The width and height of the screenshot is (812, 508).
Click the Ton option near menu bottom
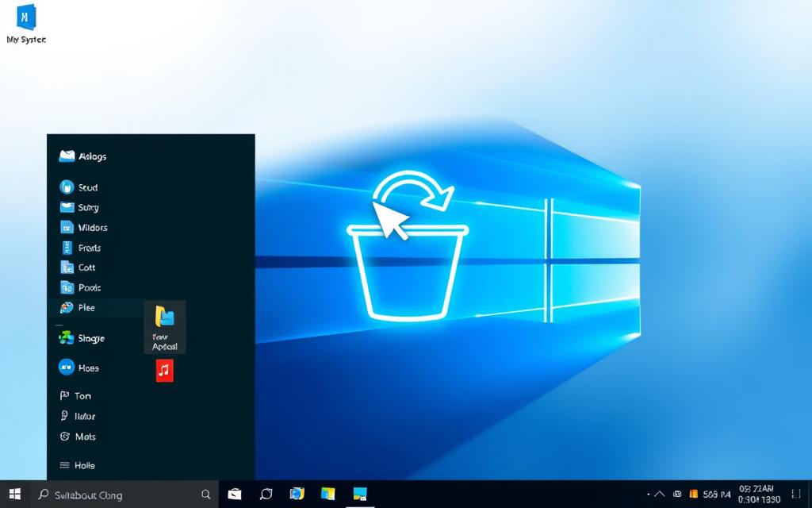[x=82, y=395]
